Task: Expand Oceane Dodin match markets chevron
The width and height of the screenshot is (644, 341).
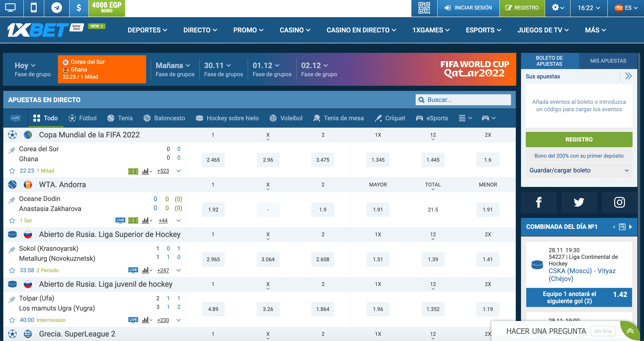Action: click(179, 221)
